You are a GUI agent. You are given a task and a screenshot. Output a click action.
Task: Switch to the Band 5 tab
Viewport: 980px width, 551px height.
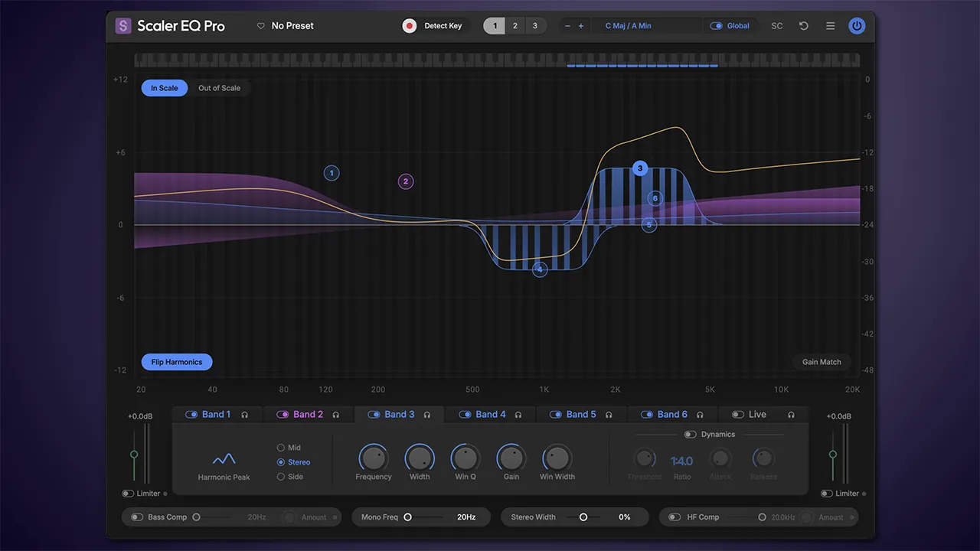581,415
